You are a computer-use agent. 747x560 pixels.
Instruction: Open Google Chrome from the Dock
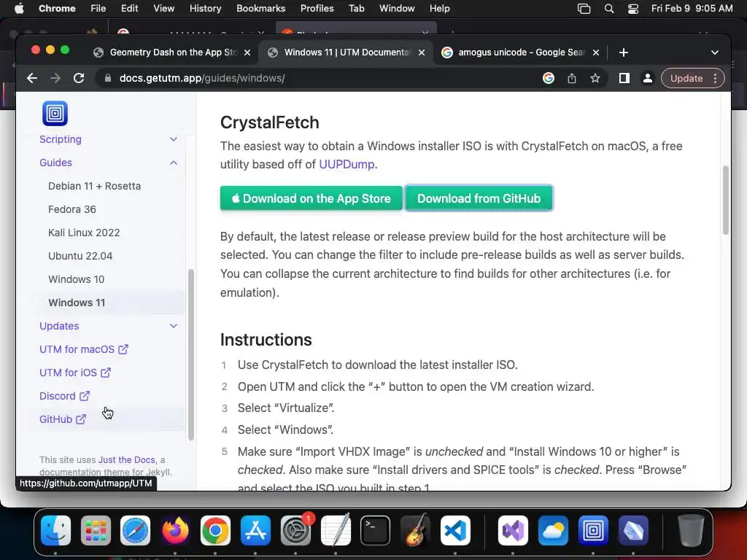pos(215,530)
